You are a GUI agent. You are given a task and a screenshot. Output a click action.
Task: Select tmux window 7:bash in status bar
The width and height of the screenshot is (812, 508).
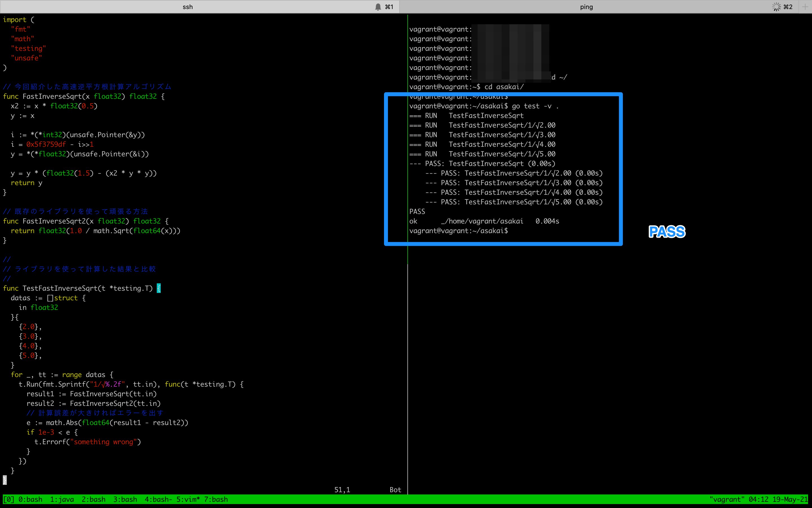(x=216, y=499)
